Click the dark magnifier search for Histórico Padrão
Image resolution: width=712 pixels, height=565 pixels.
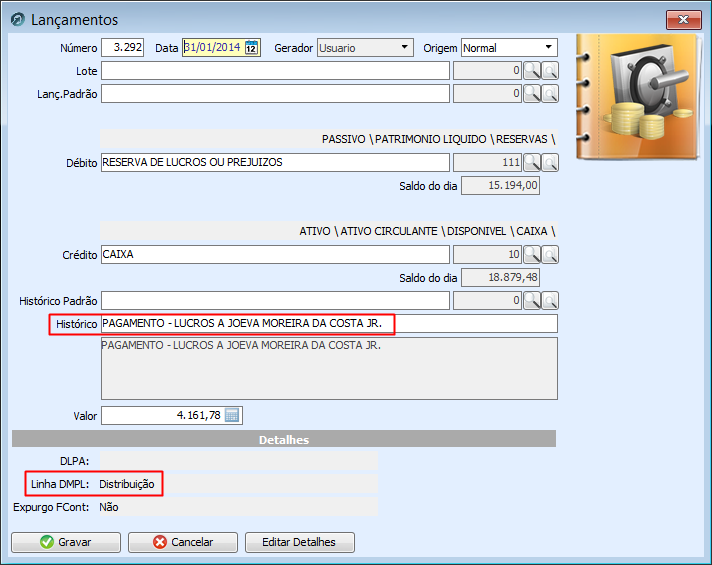(x=532, y=301)
